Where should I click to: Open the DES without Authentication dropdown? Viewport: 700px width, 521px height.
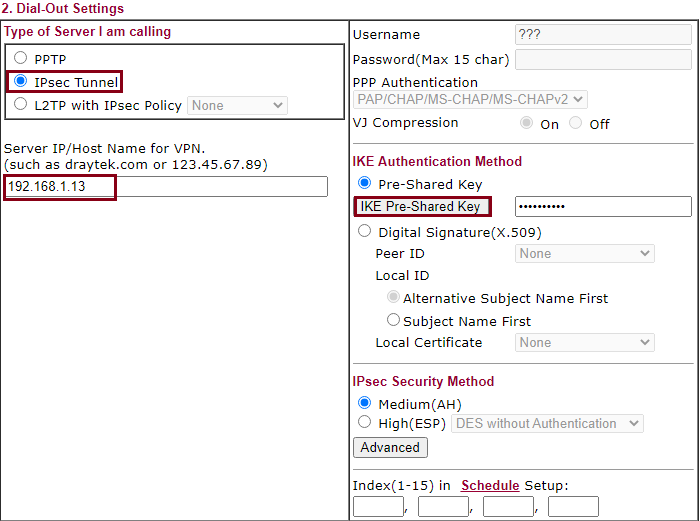547,424
